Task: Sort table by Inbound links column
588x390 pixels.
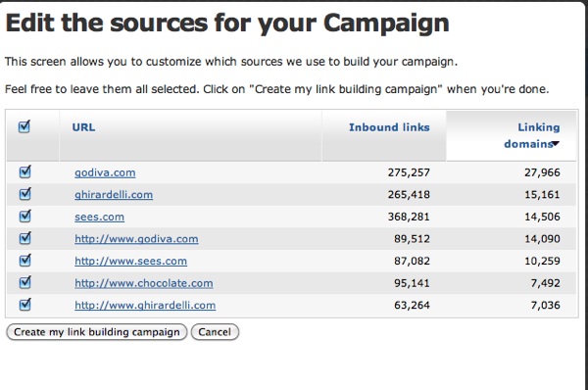Action: 389,127
